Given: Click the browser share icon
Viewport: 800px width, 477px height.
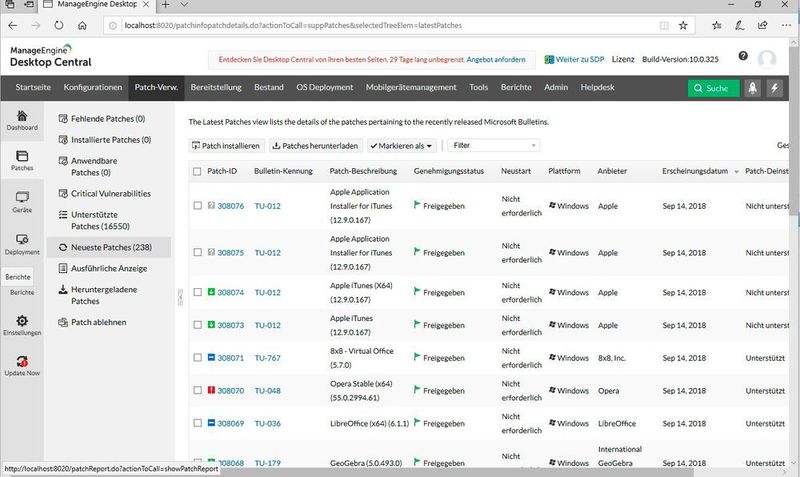Looking at the screenshot, I should [x=763, y=25].
